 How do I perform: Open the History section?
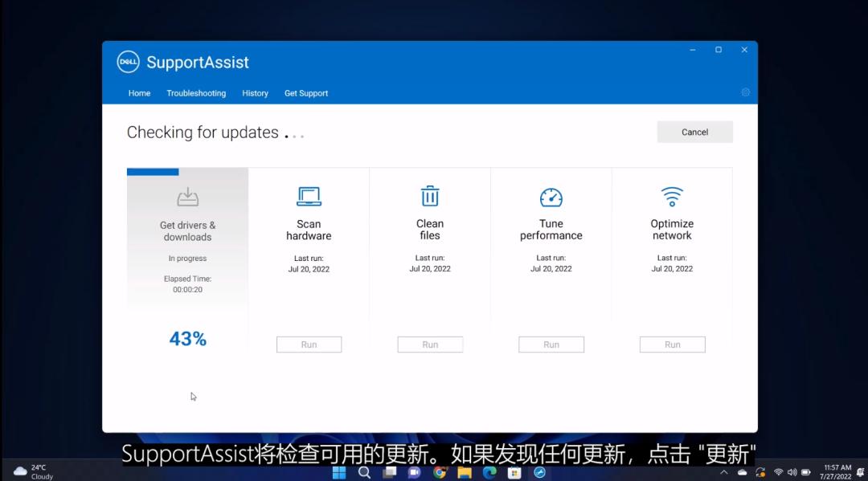[x=255, y=93]
